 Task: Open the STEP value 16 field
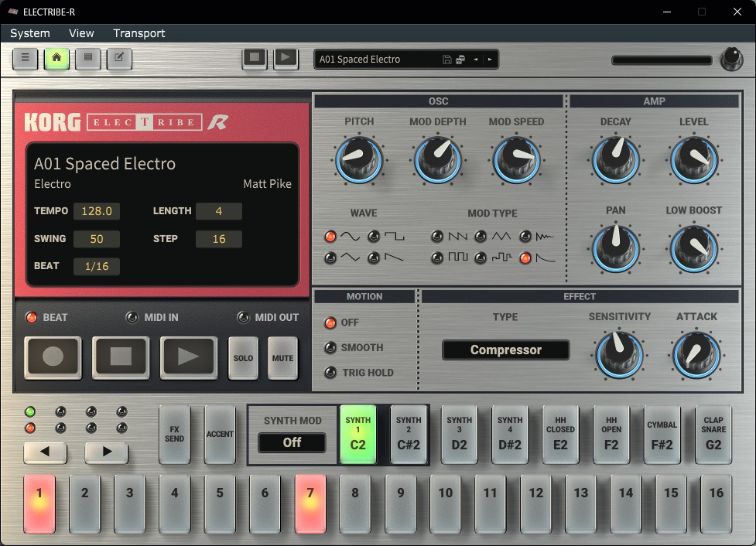(219, 238)
